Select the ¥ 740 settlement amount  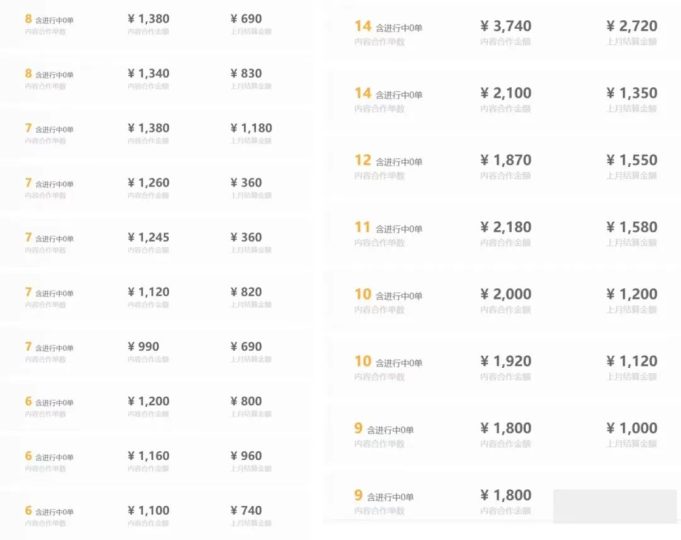coord(246,510)
